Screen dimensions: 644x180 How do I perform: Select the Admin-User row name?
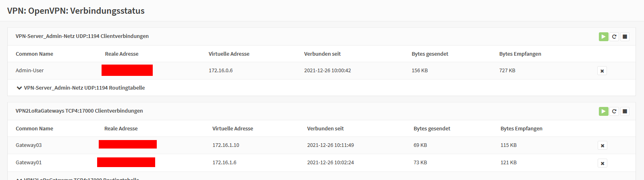[30, 71]
